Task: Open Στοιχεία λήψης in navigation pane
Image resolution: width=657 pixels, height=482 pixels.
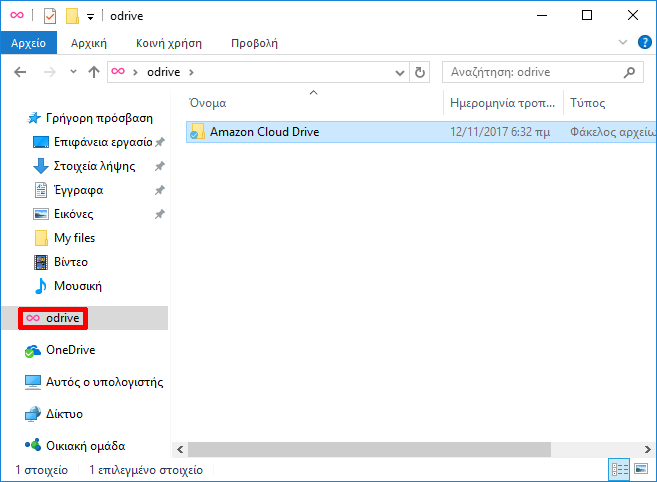Action: (94, 166)
